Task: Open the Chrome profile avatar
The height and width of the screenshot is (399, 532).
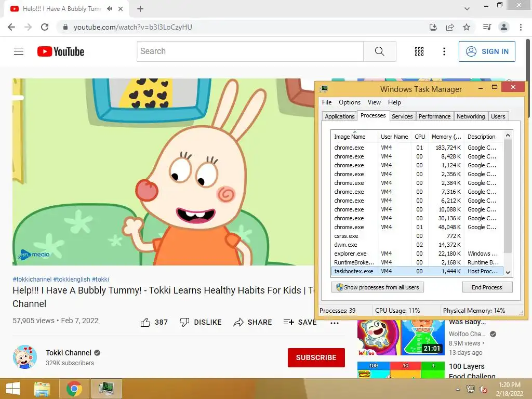Action: [x=504, y=27]
